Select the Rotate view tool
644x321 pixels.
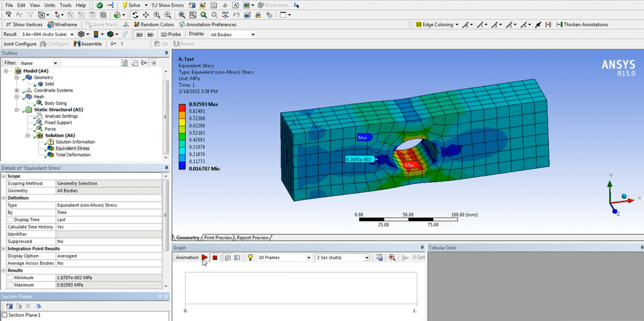pos(135,15)
